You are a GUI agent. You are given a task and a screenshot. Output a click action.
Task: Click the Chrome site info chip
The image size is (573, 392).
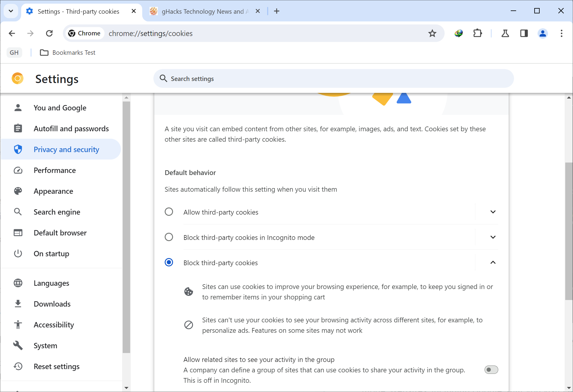click(x=84, y=33)
